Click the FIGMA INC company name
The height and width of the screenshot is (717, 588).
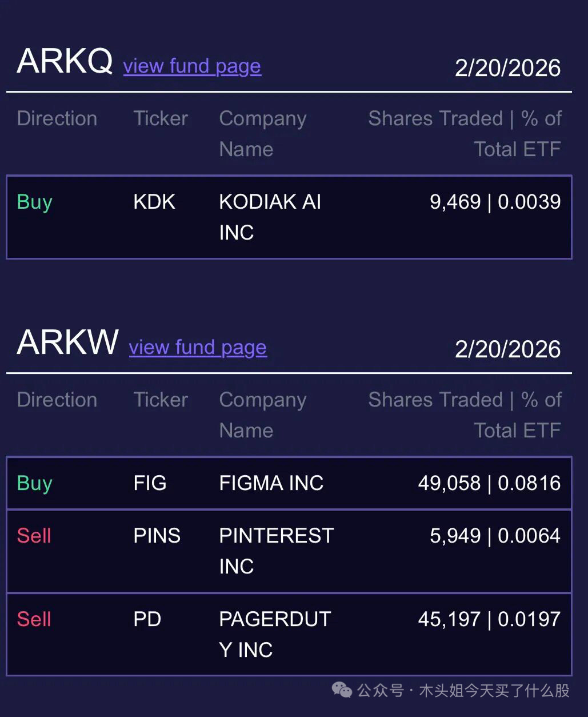pos(271,483)
